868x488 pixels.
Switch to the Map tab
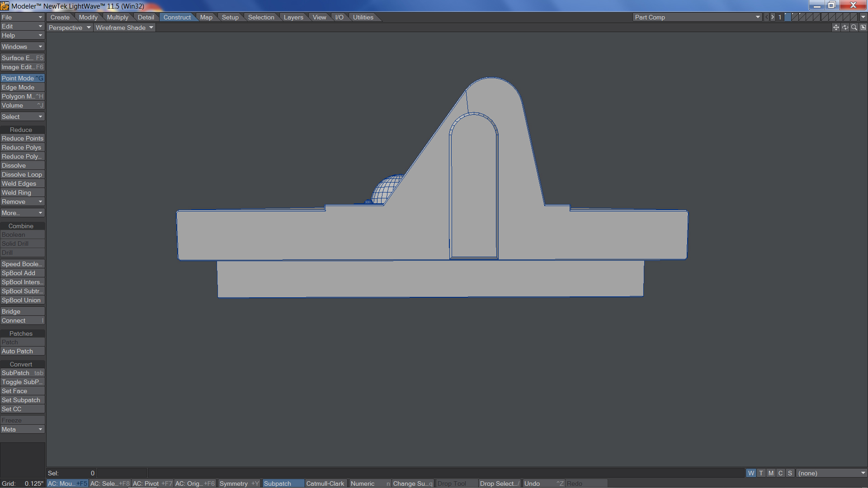coord(206,17)
